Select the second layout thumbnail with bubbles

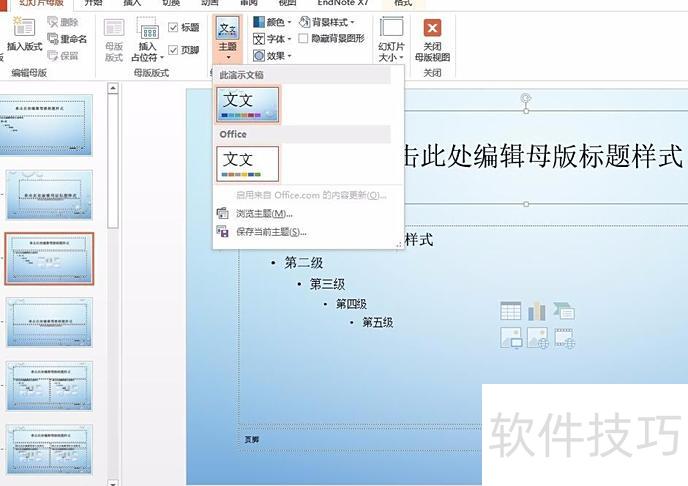pyautogui.click(x=49, y=195)
